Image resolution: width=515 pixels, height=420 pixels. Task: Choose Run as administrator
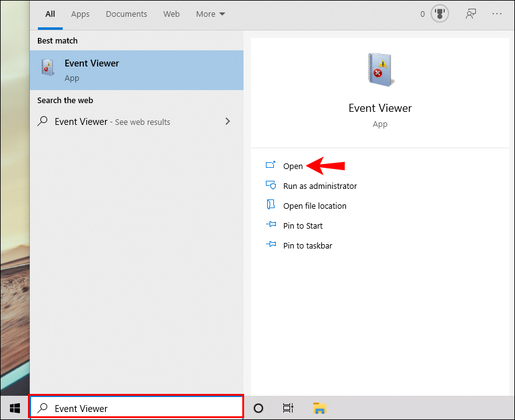(319, 186)
